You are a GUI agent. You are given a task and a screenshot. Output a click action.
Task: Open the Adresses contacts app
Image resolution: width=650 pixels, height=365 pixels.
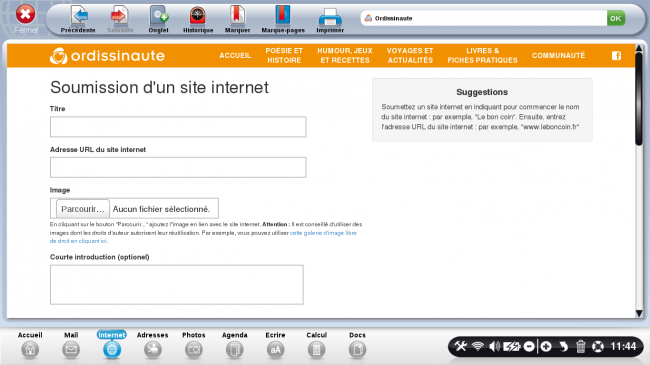(x=153, y=345)
